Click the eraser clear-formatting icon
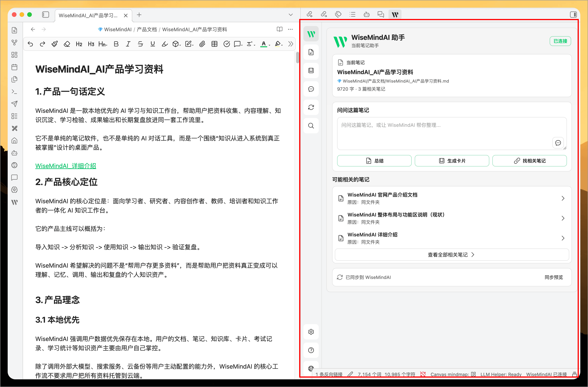This screenshot has width=588, height=387. click(x=67, y=44)
